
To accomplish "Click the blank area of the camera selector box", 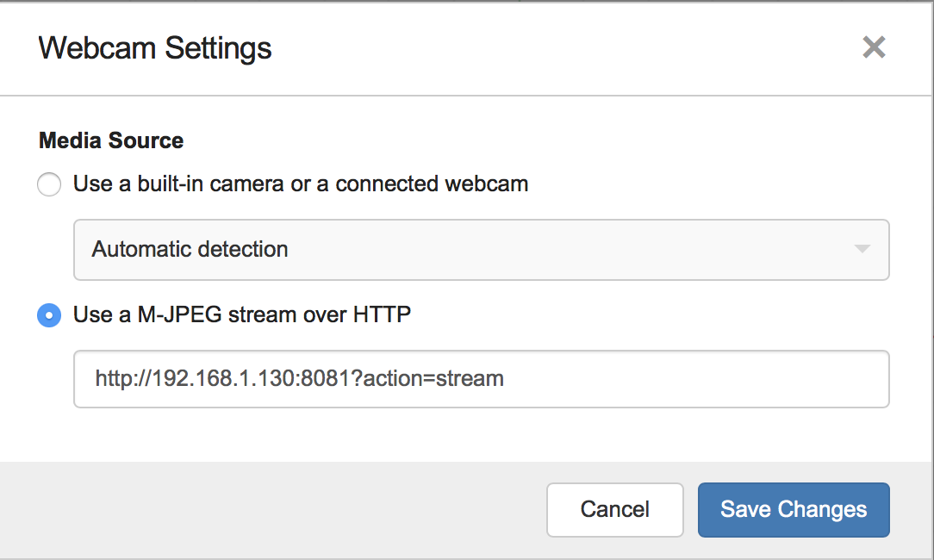I will click(x=566, y=250).
